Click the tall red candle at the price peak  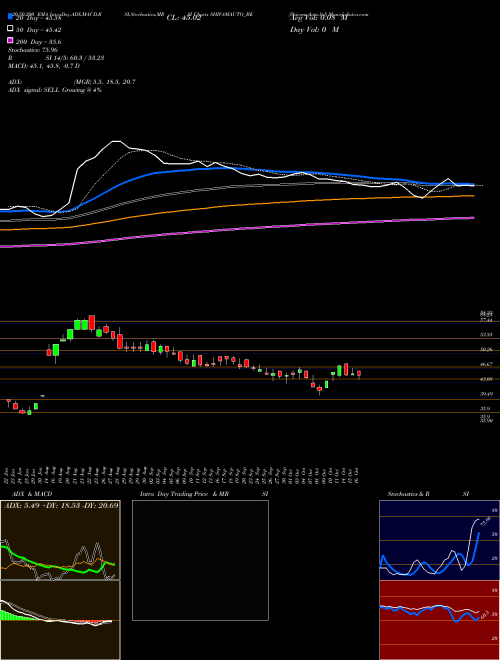[x=92, y=322]
